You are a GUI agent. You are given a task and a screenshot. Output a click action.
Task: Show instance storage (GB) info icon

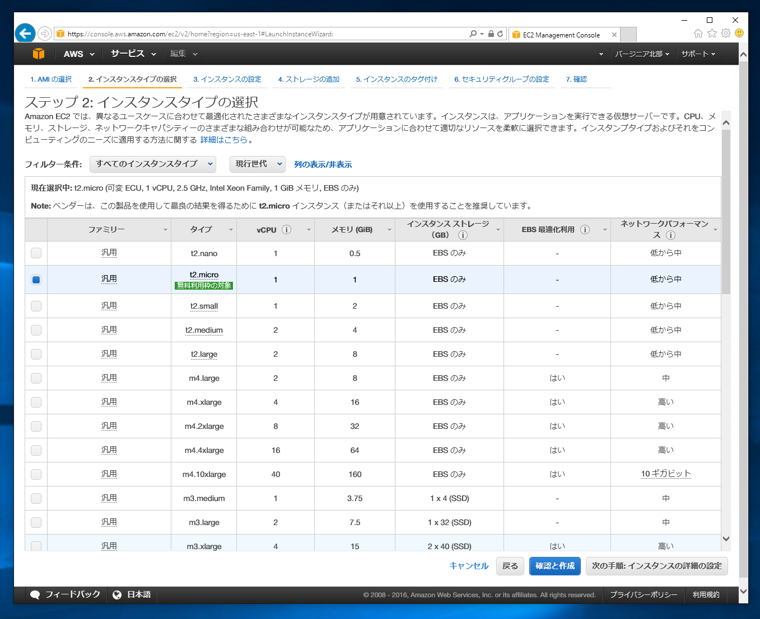(x=463, y=235)
